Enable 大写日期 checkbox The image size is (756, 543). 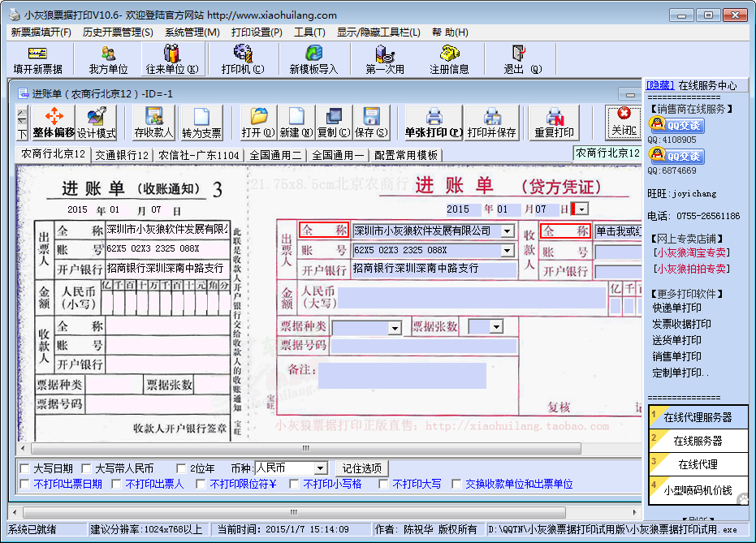[24, 469]
